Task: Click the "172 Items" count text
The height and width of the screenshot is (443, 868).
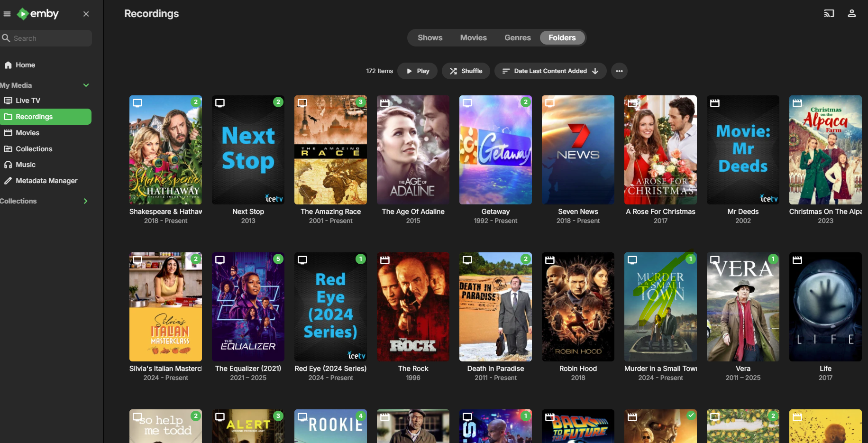Action: click(380, 71)
